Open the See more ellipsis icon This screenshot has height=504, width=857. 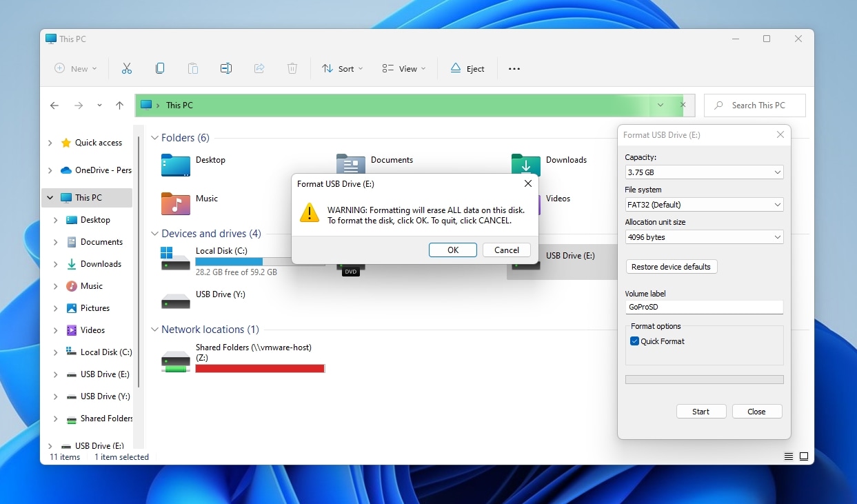[x=514, y=68]
